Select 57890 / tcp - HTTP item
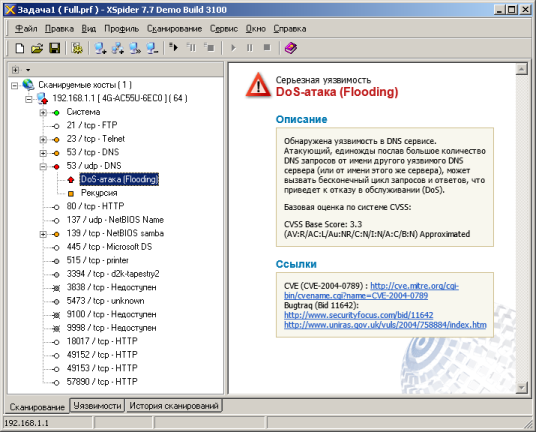 point(102,382)
